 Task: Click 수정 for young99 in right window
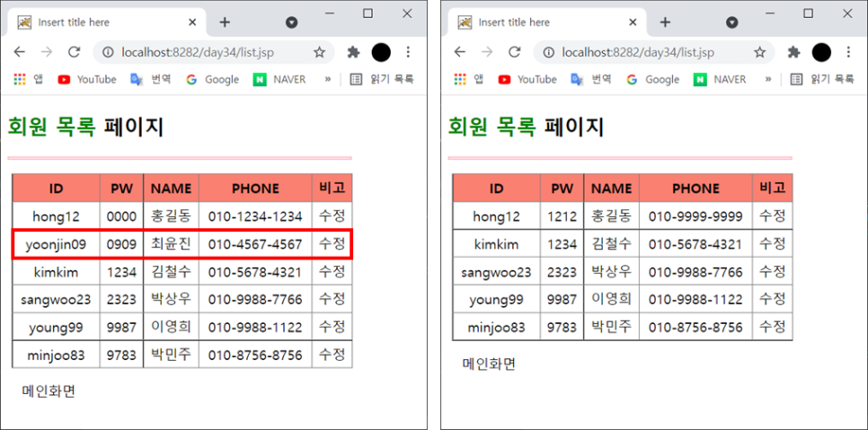click(x=773, y=299)
